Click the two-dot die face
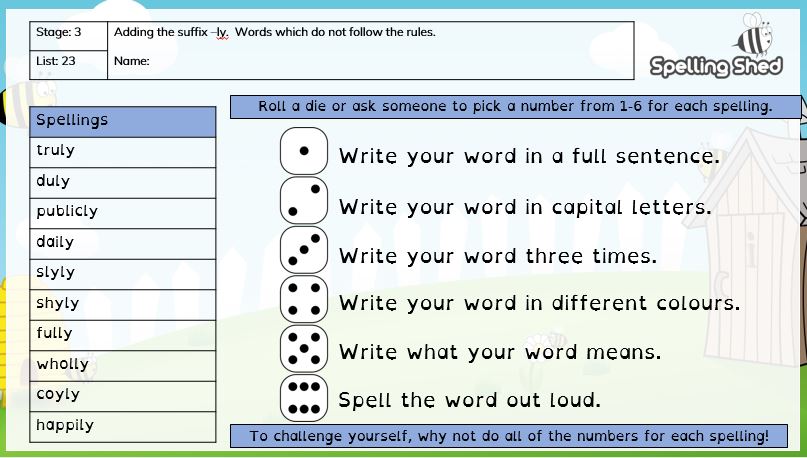Viewport: 807px width, 458px height. 304,200
